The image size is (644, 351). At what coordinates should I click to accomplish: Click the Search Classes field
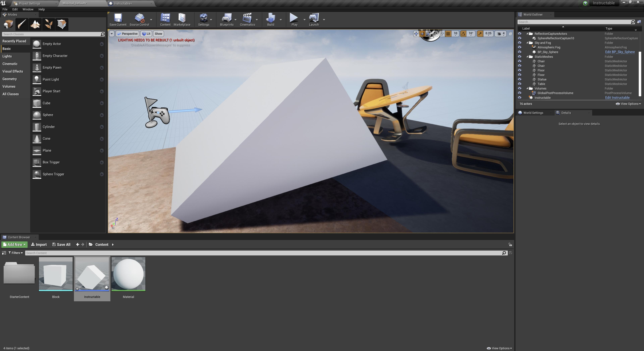[x=53, y=34]
